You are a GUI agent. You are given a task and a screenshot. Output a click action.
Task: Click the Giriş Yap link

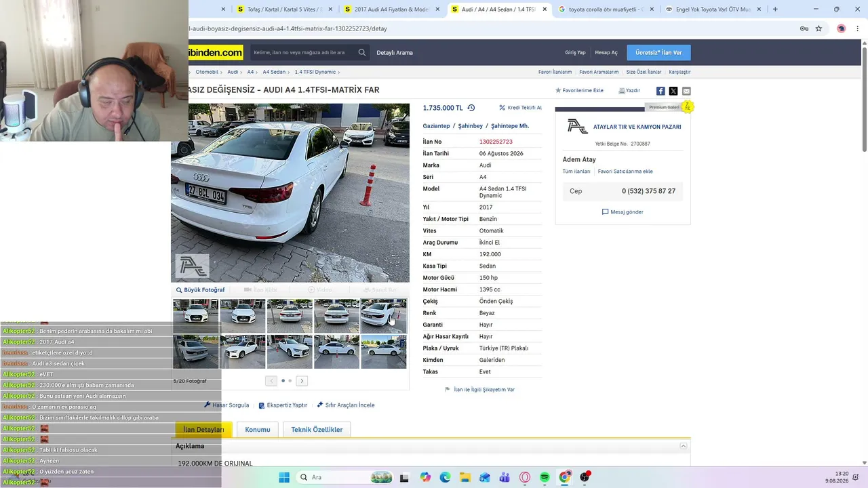[575, 53]
